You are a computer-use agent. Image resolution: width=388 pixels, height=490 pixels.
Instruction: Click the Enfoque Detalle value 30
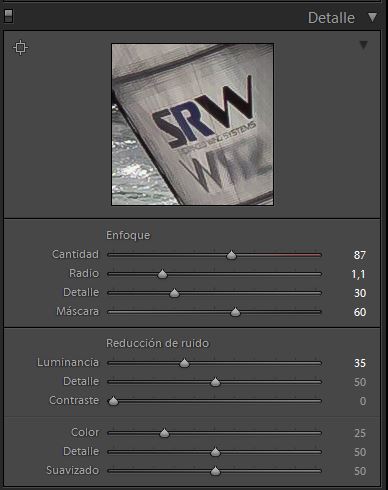pos(360,293)
